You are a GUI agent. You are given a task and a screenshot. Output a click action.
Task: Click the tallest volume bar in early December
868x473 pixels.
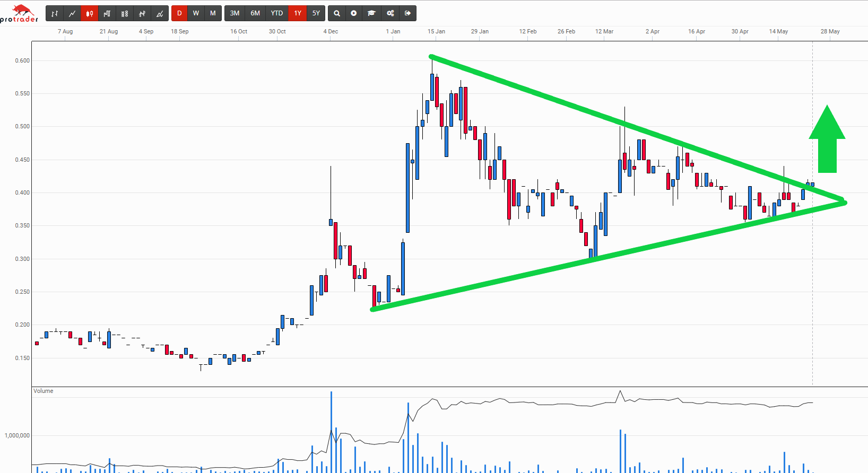point(331,432)
